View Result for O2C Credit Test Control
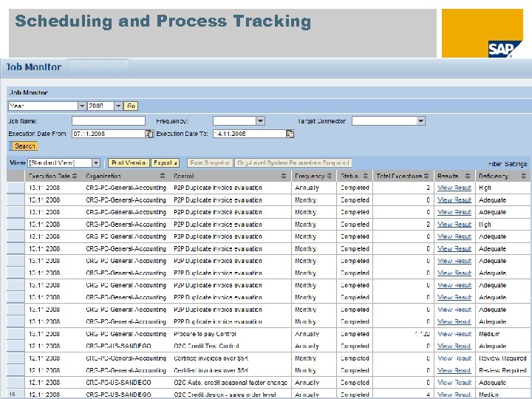The width and height of the screenshot is (532, 399). [454, 347]
